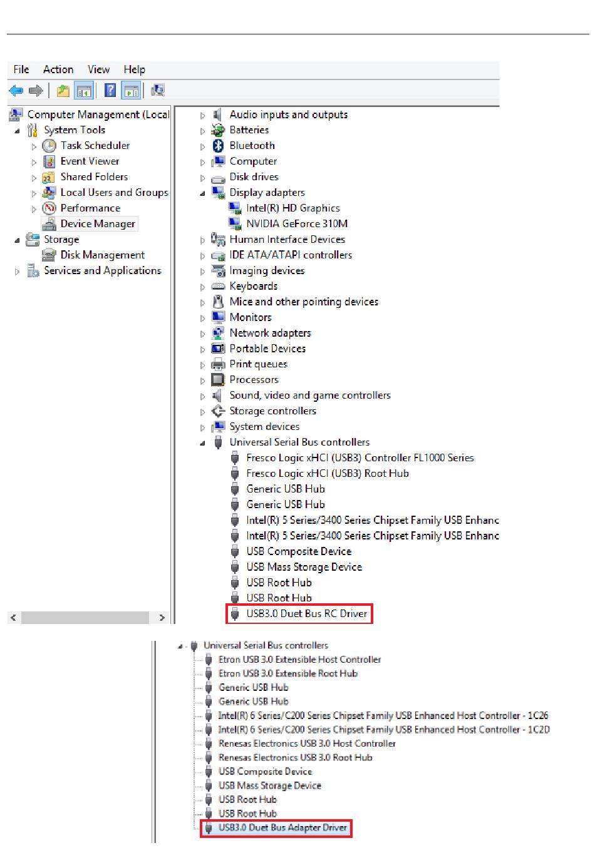Screen dimensions: 595x868
Task: Expand the Monitors category
Action: click(x=202, y=318)
